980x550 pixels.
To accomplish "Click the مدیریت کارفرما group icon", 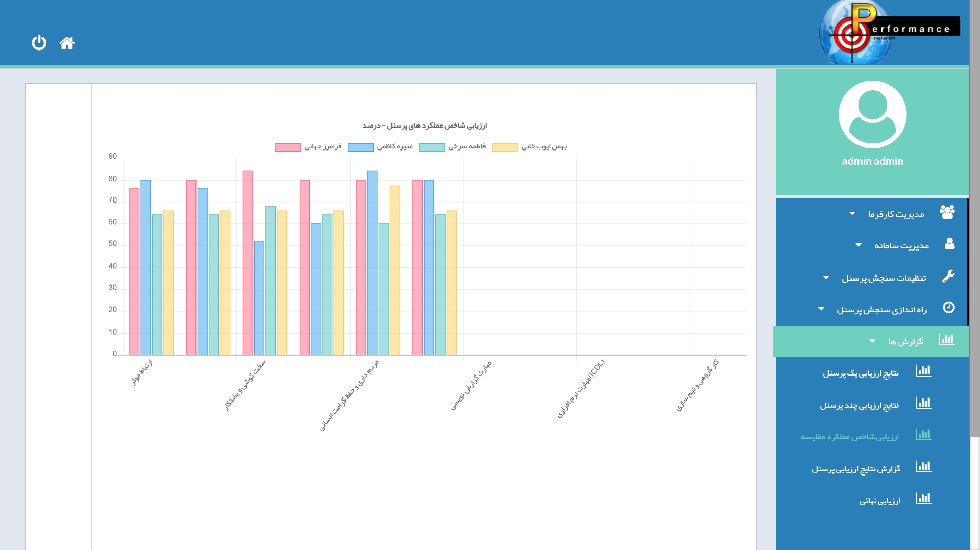I will point(947,212).
